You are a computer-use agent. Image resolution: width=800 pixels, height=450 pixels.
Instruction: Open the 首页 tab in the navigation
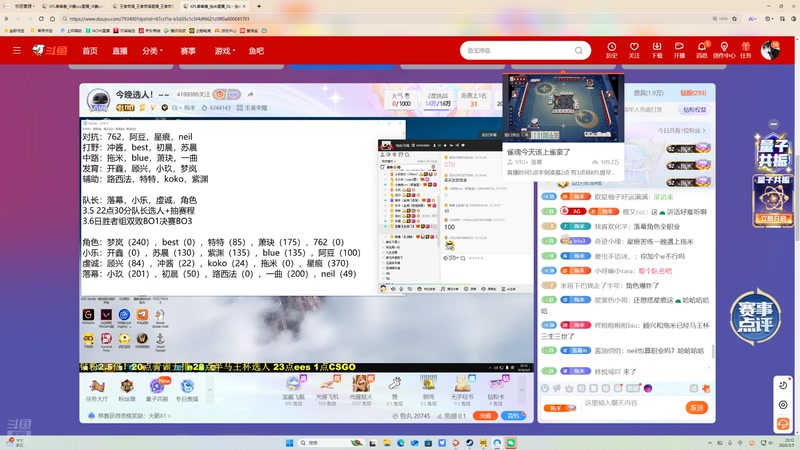90,51
